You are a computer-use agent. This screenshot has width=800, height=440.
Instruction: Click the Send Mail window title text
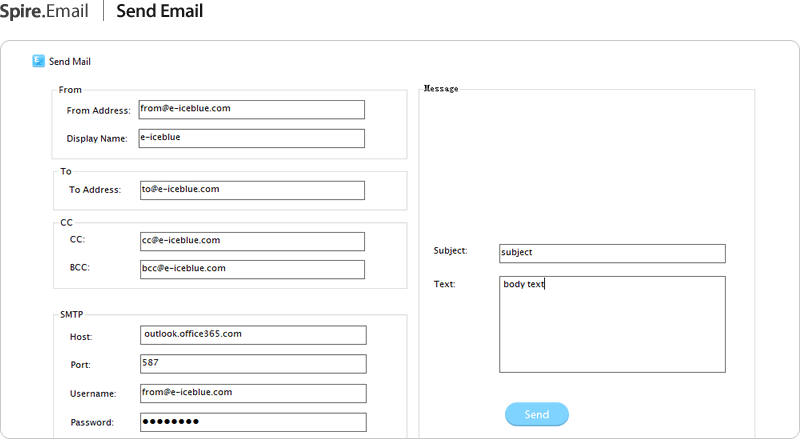[x=70, y=62]
